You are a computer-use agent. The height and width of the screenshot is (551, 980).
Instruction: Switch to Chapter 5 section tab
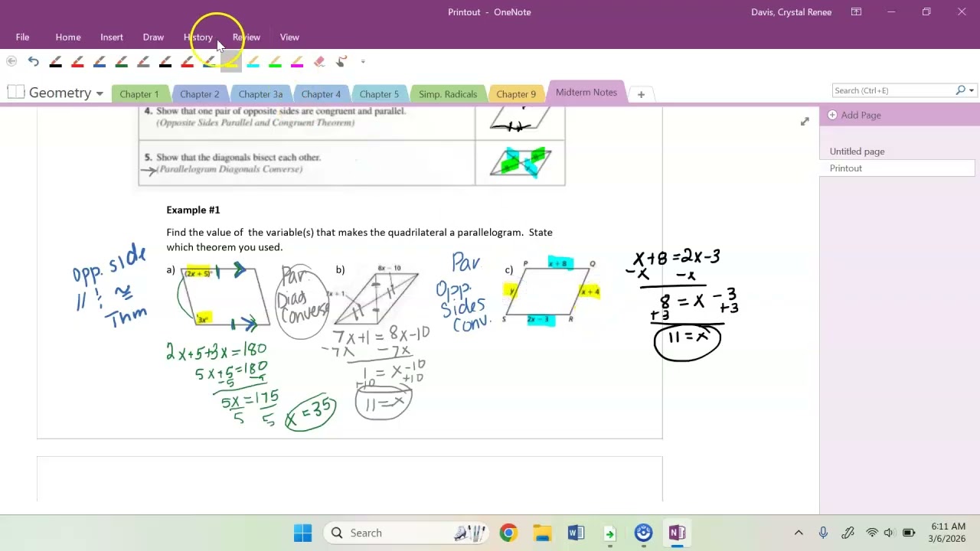point(380,94)
